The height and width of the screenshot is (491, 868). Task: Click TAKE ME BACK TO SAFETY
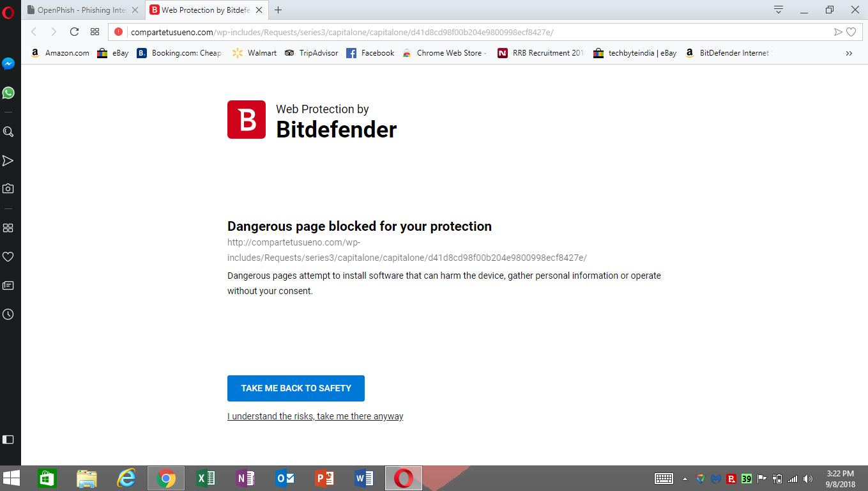point(296,388)
